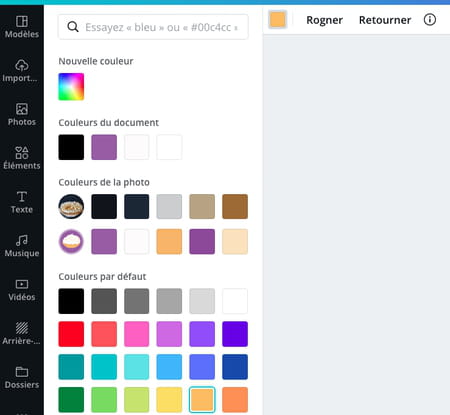The image size is (450, 415).
Task: Open the Vidéos sidebar panel
Action: point(22,290)
